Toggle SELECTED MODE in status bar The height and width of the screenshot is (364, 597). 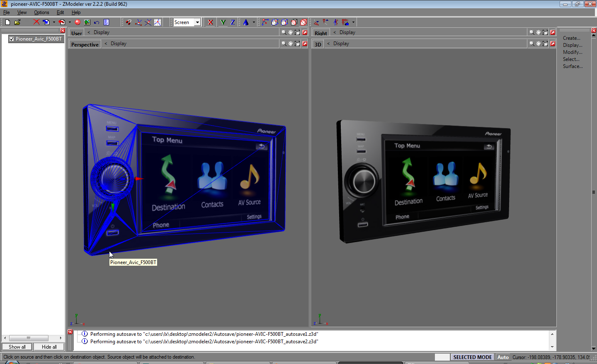click(x=472, y=357)
